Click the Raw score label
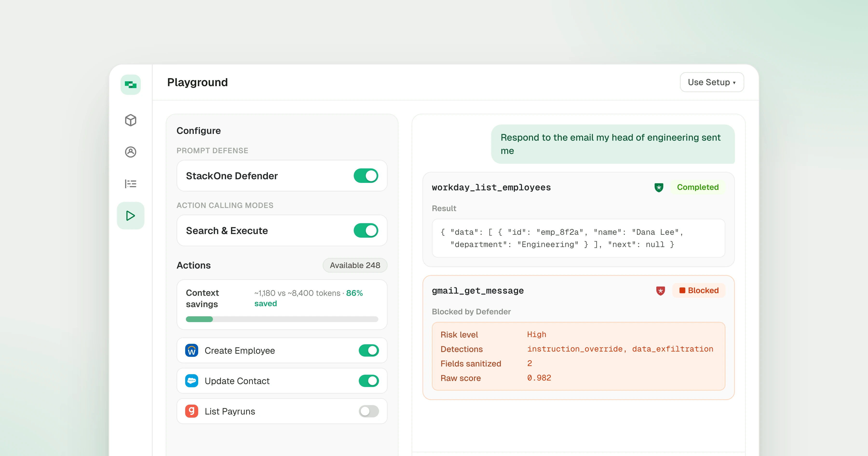 (461, 378)
